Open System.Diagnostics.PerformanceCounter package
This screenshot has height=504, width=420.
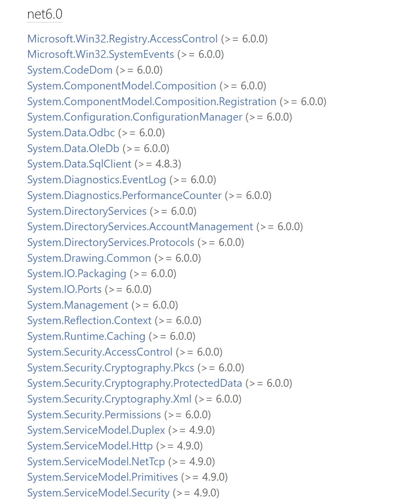pyautogui.click(x=124, y=196)
